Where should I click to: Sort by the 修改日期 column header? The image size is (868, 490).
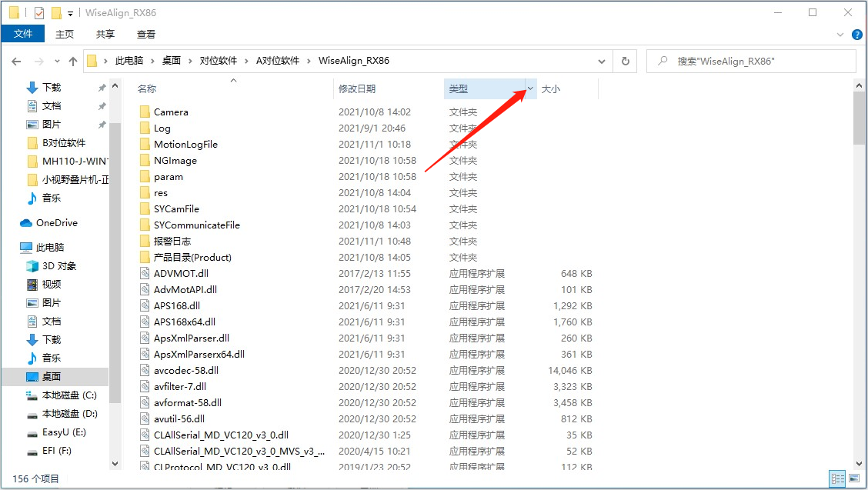(x=357, y=89)
